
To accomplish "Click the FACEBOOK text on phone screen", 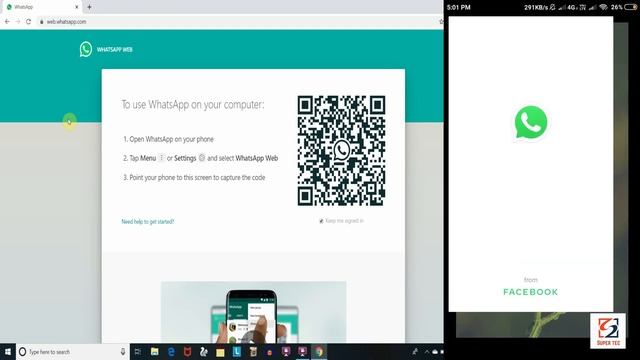I will point(530,292).
